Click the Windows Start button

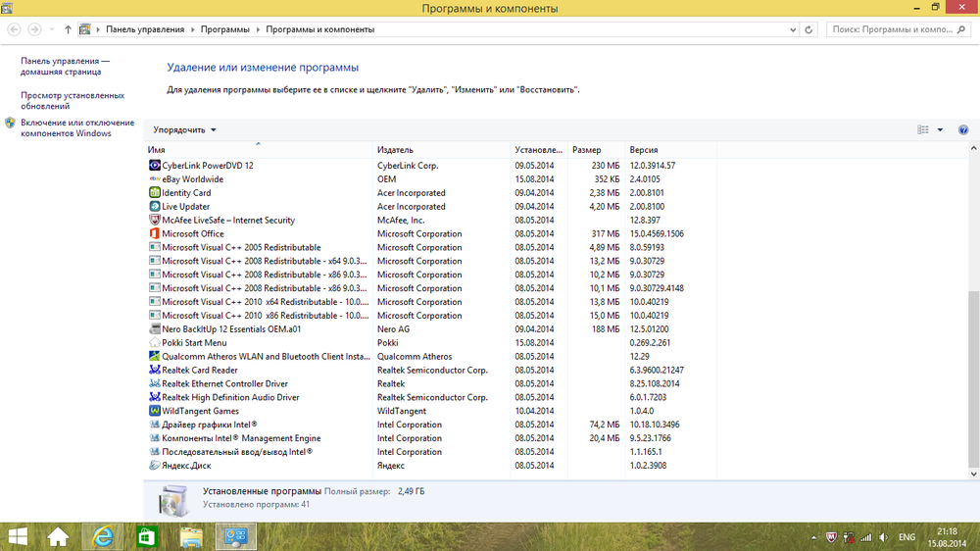(x=18, y=536)
